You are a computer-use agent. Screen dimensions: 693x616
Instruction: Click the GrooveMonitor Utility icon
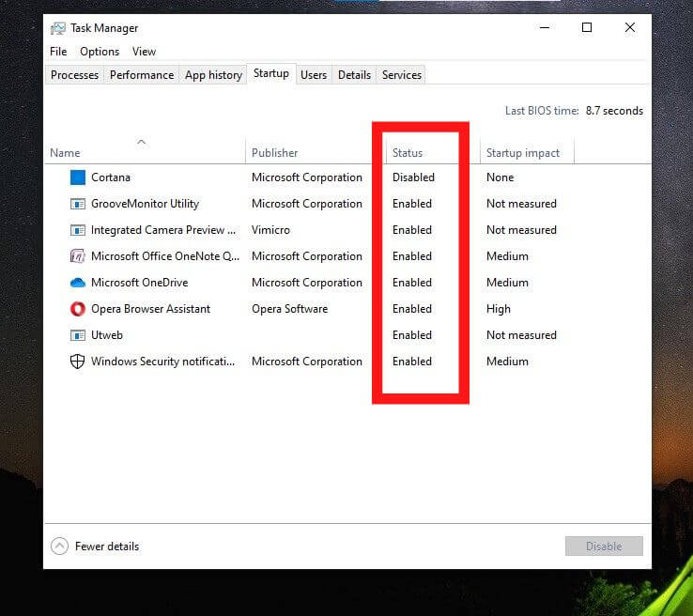(x=77, y=204)
